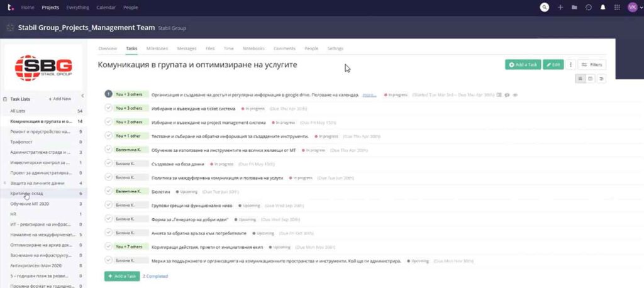Go to Everything in top navigation

point(77,8)
